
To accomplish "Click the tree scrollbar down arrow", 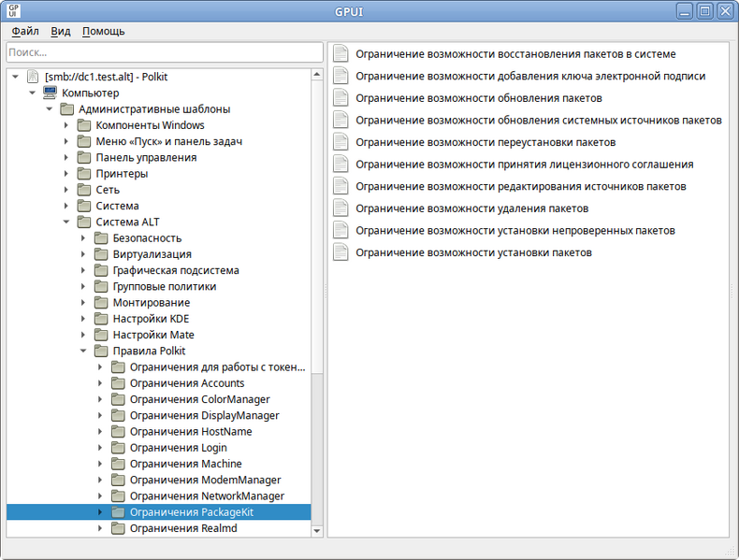I will click(317, 531).
